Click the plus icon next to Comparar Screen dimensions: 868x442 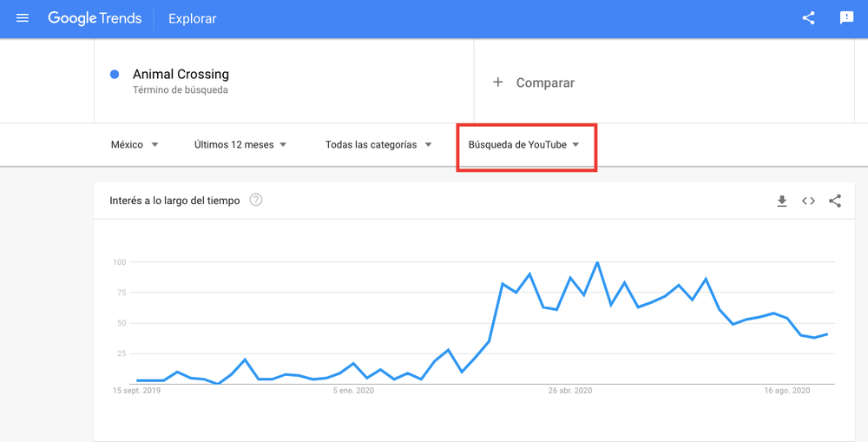coord(497,82)
